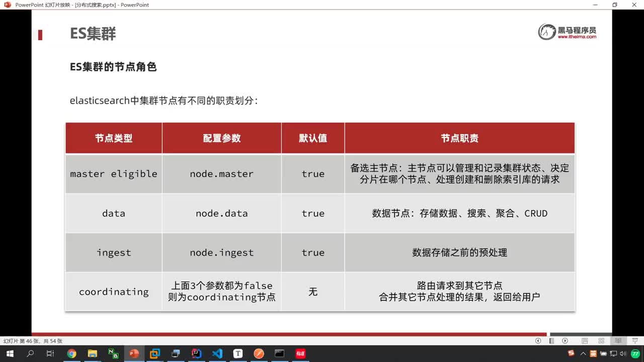Open VMware orange-blue squares taskbar icon
This screenshot has width=644, height=362.
coord(154,353)
